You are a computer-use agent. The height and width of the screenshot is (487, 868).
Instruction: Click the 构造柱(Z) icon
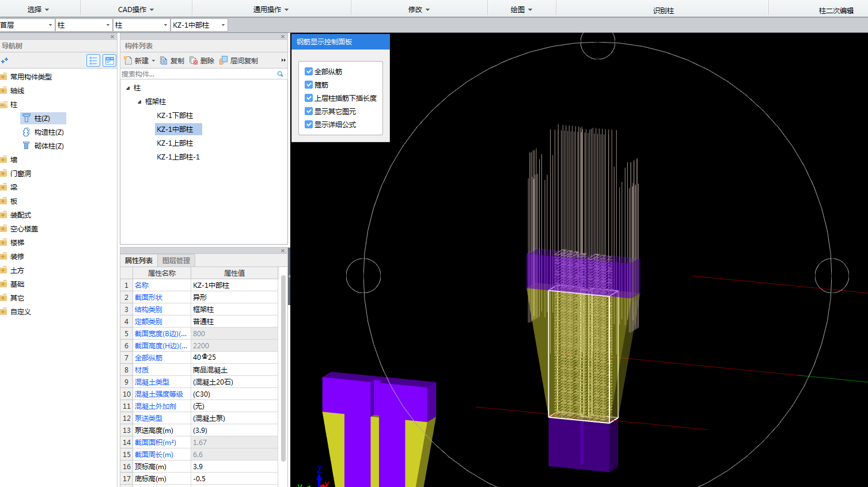[26, 132]
